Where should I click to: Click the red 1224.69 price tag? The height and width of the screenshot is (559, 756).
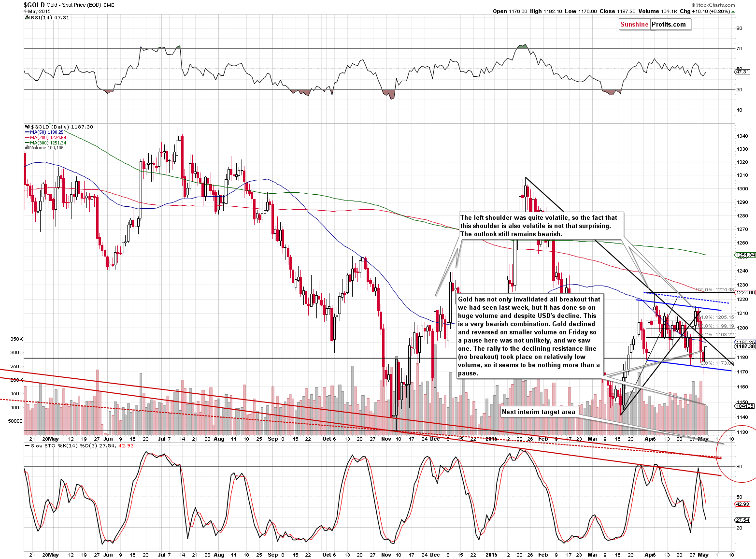click(x=744, y=293)
